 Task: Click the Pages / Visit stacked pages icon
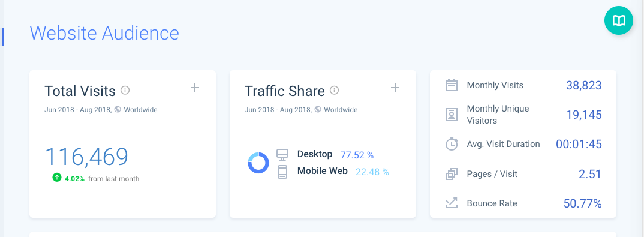452,174
